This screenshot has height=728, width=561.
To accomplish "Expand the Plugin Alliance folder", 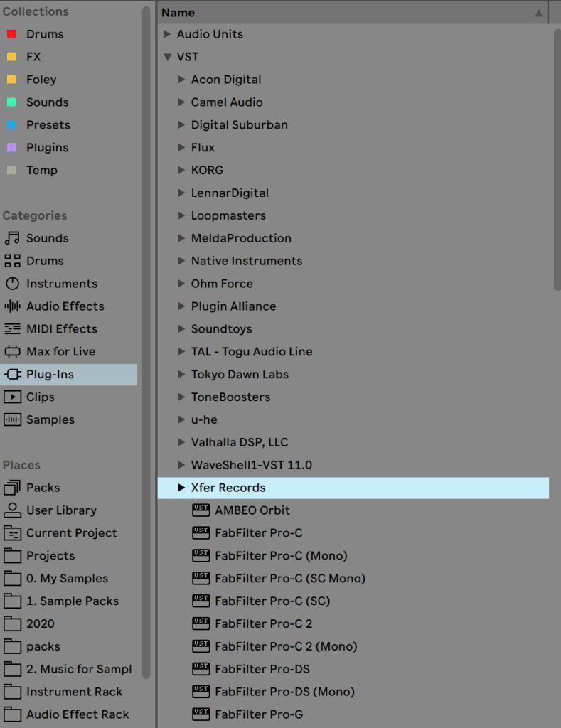I will pyautogui.click(x=181, y=306).
